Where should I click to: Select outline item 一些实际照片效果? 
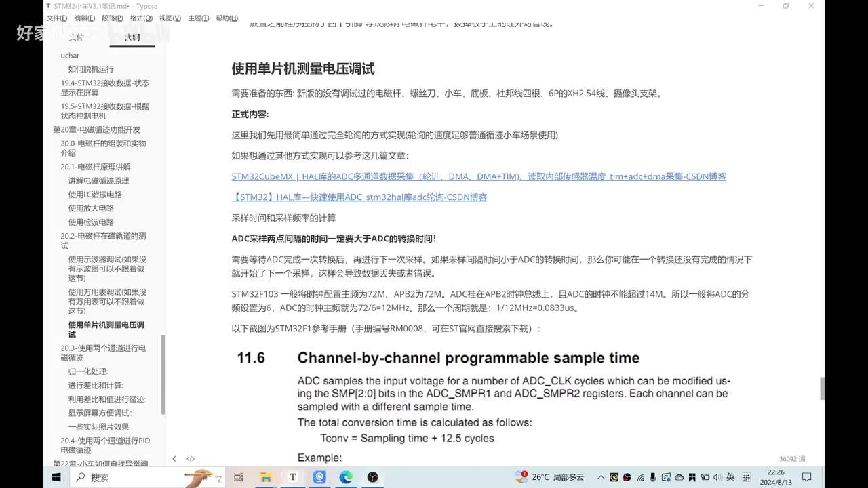98,427
